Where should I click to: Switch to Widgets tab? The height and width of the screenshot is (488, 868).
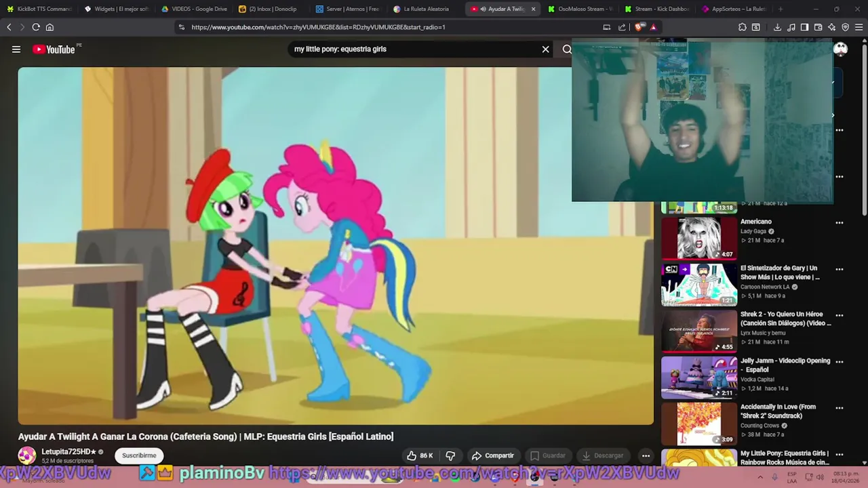coord(116,9)
